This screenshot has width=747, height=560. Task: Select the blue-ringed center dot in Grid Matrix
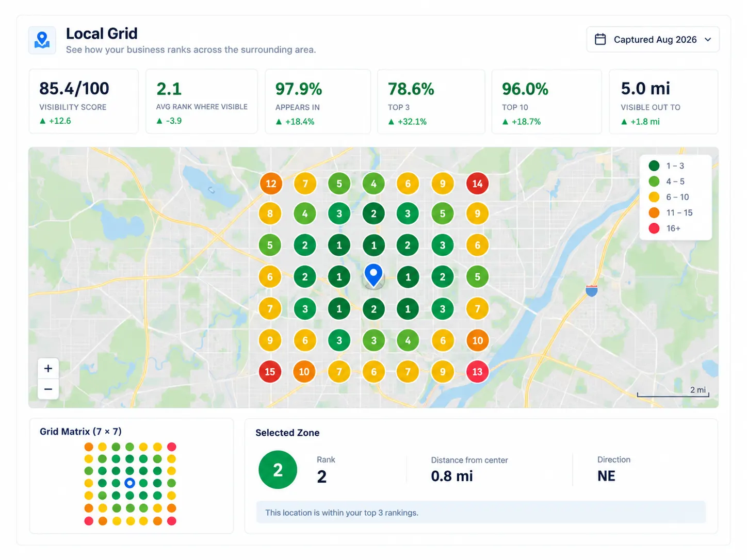coord(130,483)
